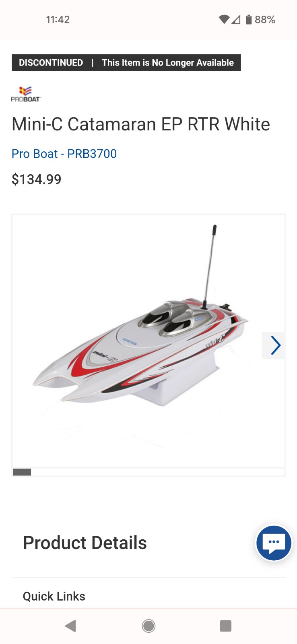Tap Android recent apps square button
The height and width of the screenshot is (644, 297).
226,626
